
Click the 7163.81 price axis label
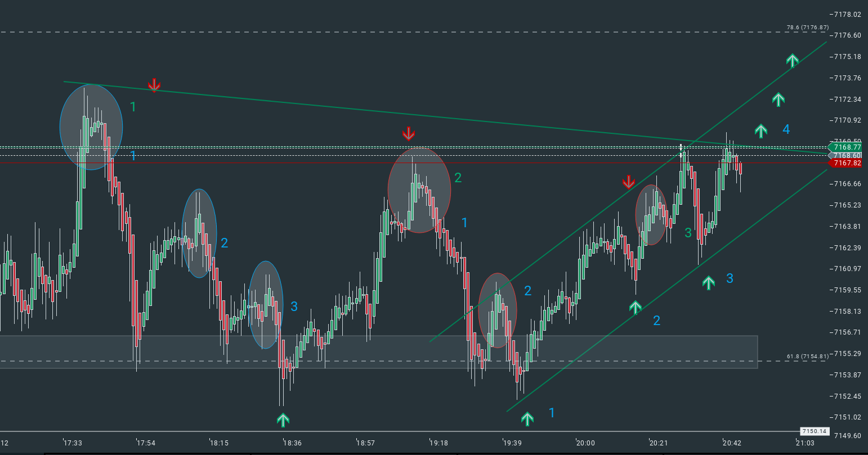[x=849, y=227]
